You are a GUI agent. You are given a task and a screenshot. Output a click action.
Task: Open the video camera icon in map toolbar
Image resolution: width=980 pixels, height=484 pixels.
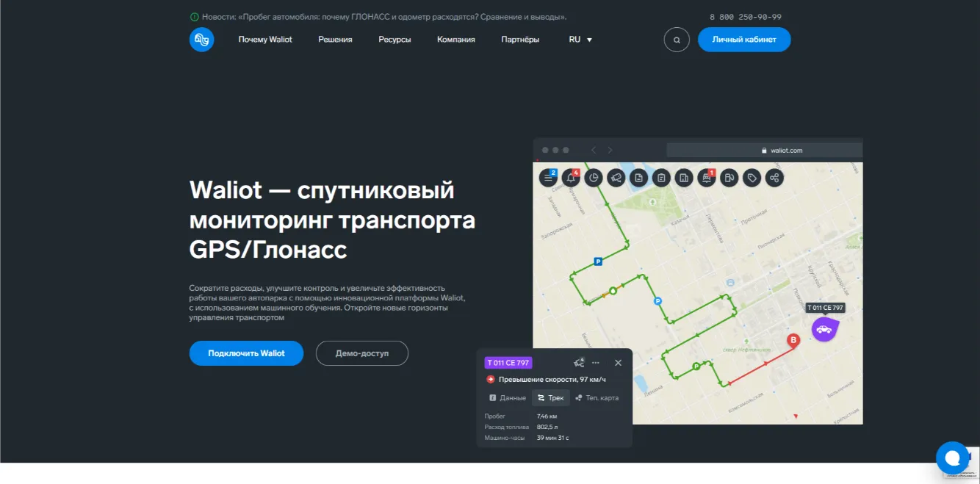(616, 178)
